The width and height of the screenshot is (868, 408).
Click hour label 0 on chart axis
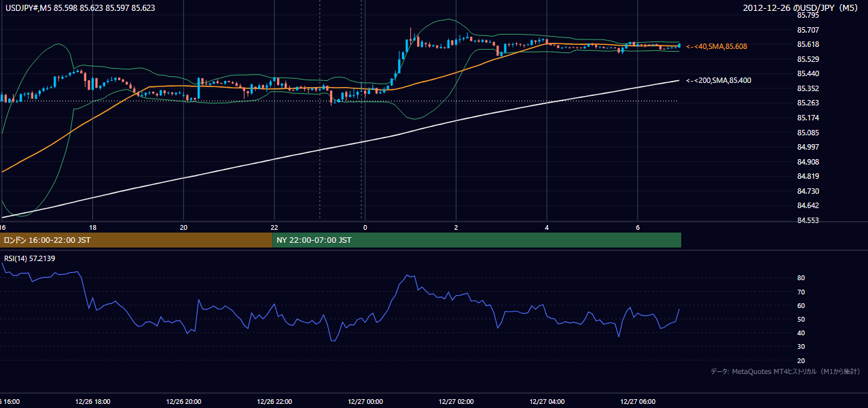tap(365, 227)
